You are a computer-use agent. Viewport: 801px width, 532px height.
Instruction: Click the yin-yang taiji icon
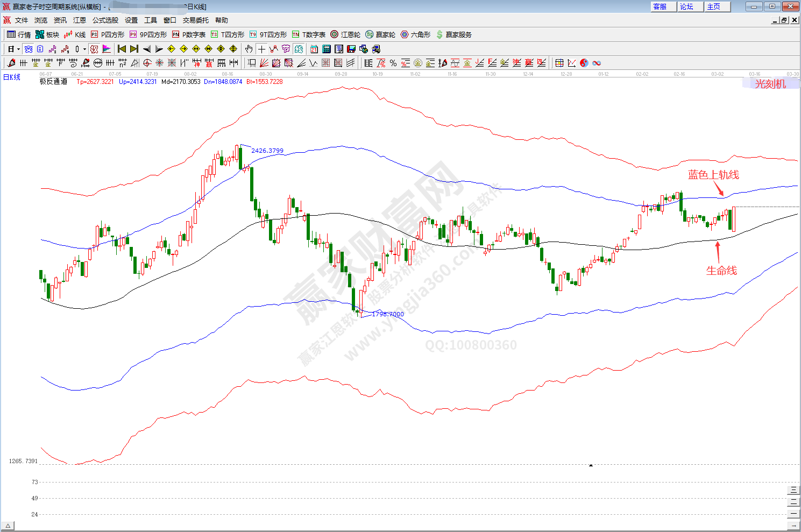(584, 63)
